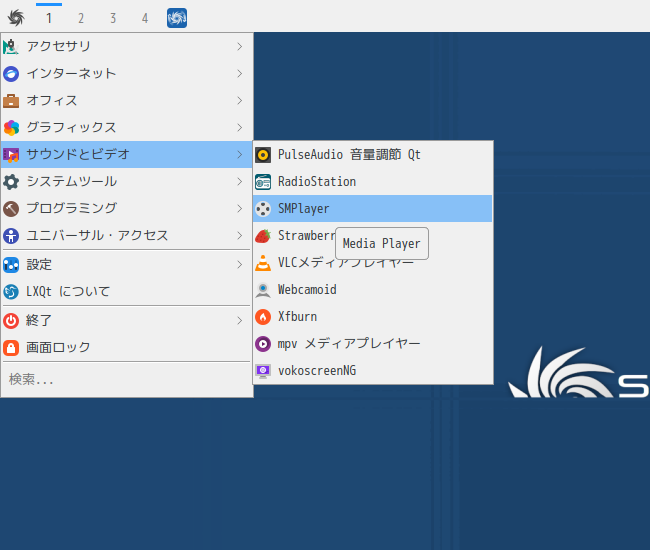
Task: Switch to workspace 4
Action: [x=145, y=18]
